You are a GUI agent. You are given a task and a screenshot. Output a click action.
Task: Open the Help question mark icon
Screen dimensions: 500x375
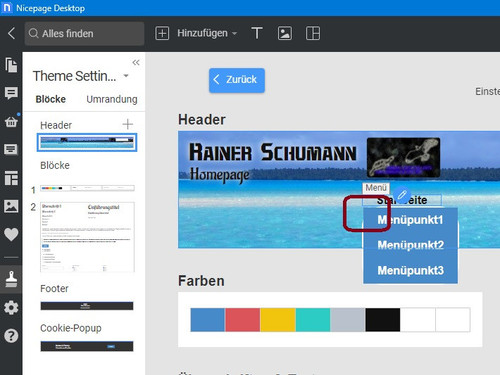tap(11, 336)
